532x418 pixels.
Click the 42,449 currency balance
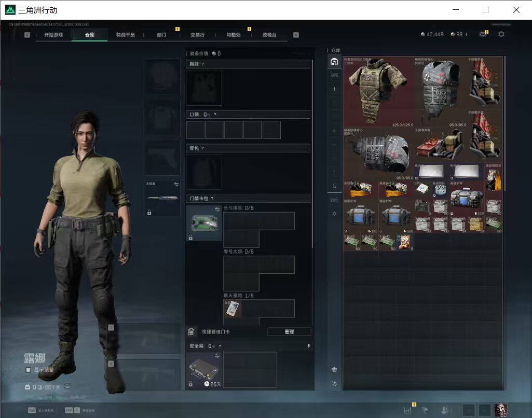(432, 34)
